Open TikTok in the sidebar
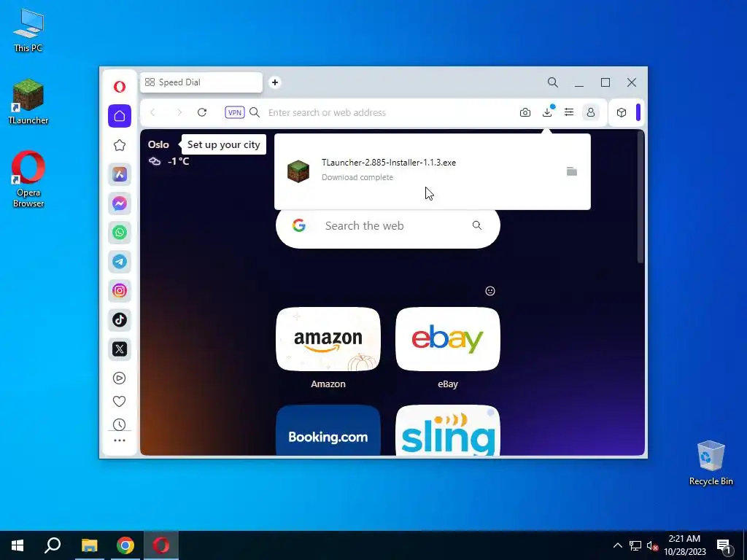This screenshot has width=747, height=560. tap(120, 319)
